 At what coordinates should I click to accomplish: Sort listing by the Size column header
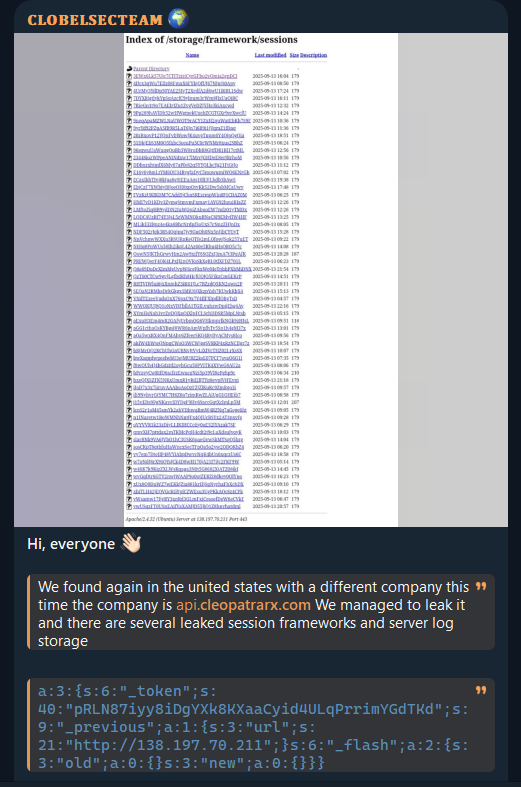click(294, 55)
